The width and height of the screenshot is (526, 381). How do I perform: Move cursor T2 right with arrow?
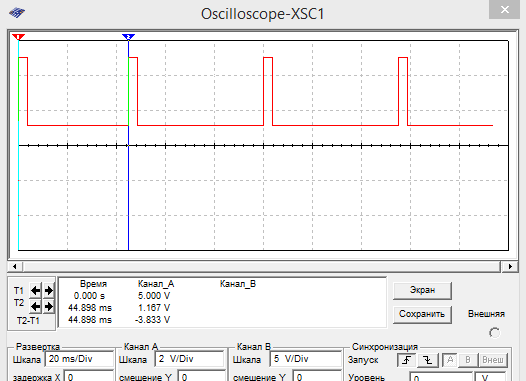(49, 306)
